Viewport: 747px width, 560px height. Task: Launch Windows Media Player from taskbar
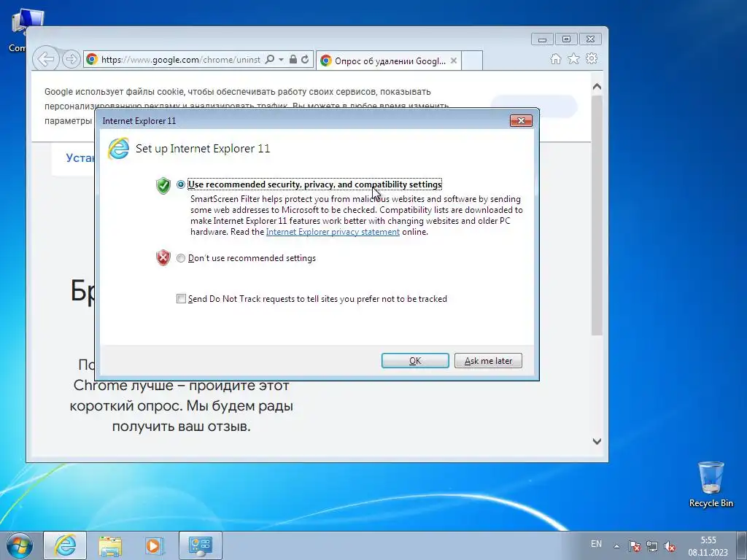[x=155, y=545]
